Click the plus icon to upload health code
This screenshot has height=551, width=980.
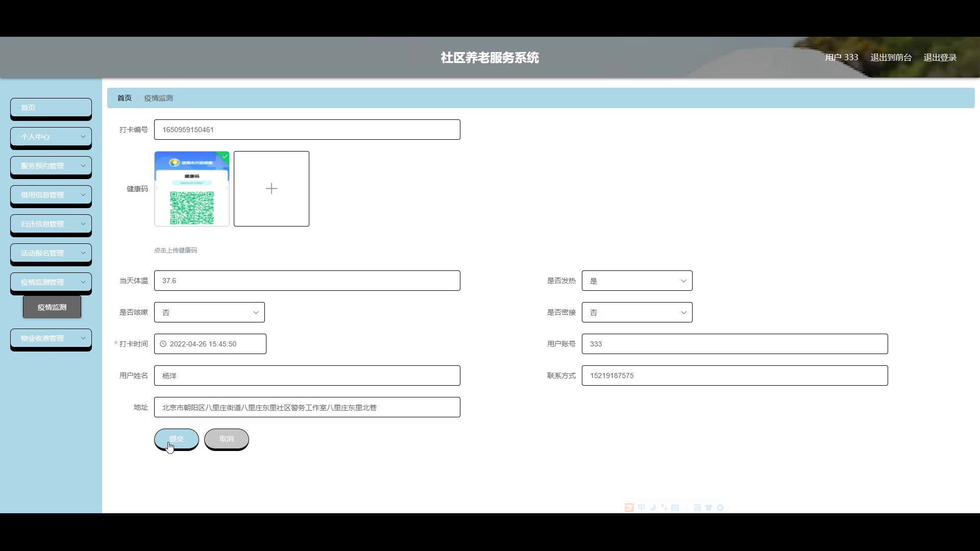click(x=271, y=189)
